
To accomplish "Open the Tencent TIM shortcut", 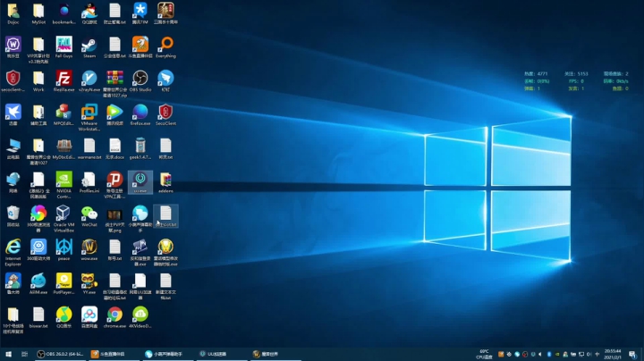I will point(140,13).
